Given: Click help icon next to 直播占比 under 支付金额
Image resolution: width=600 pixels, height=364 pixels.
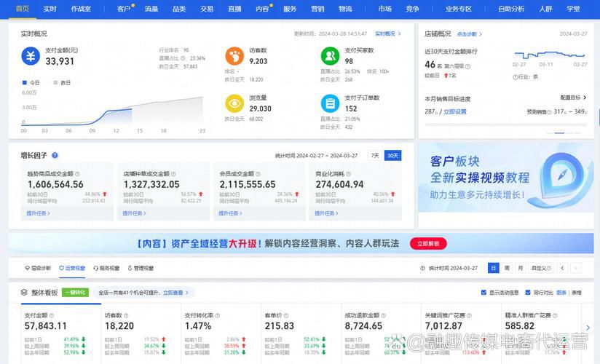Looking at the screenshot, I should 183,58.
